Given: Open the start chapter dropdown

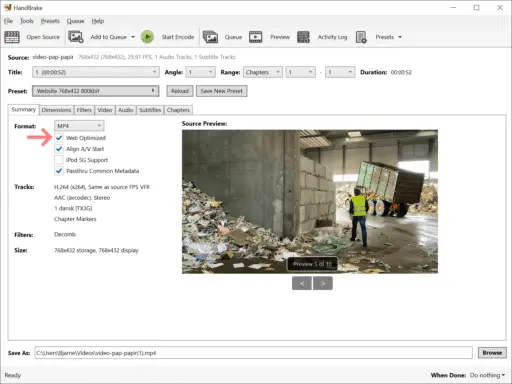Looking at the screenshot, I should 300,72.
